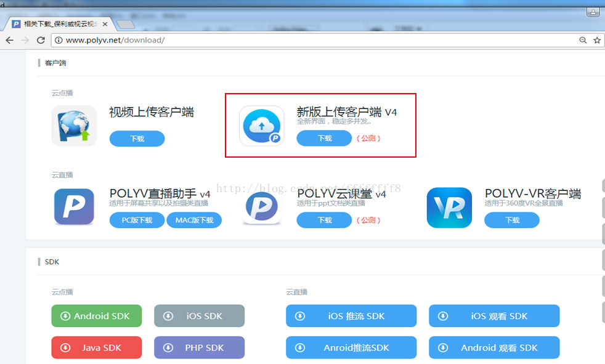Download the POLYV云课堂 v4
Image resolution: width=605 pixels, height=364 pixels.
[x=324, y=220]
